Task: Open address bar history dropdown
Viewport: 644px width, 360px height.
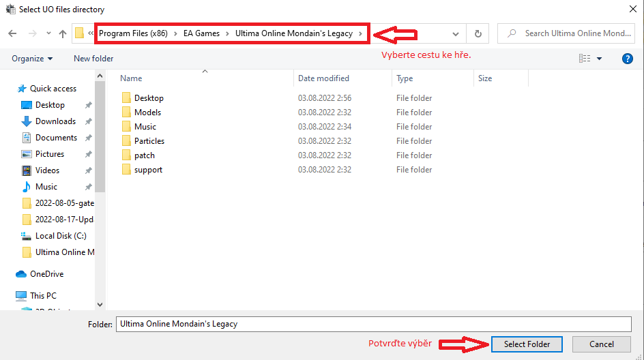Action: [x=456, y=33]
